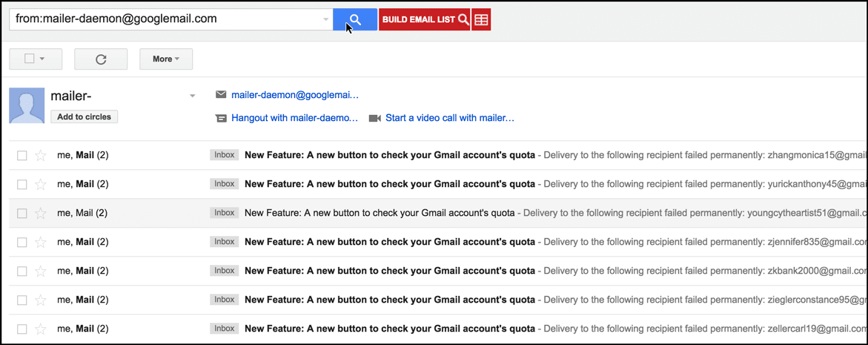Screen dimensions: 868x345
Task: Star the zieglerconstance95 email row
Action: click(x=41, y=300)
